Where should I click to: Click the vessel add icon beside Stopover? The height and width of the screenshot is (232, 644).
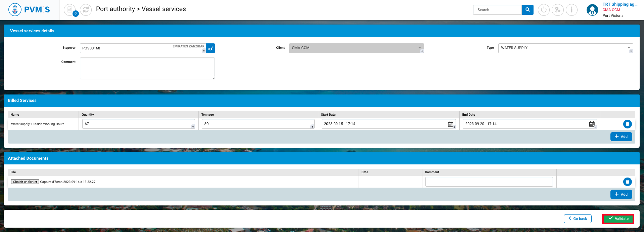[x=211, y=48]
